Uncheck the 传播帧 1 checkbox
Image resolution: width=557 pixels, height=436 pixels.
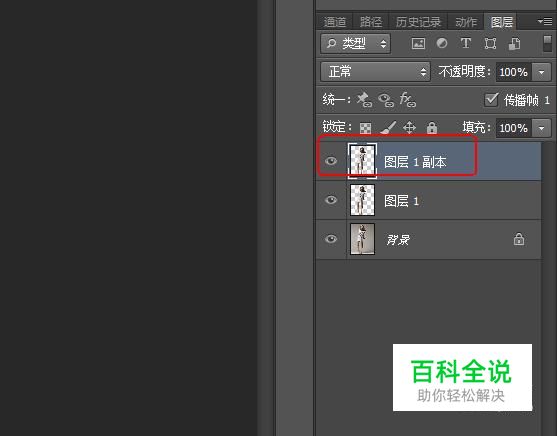492,99
